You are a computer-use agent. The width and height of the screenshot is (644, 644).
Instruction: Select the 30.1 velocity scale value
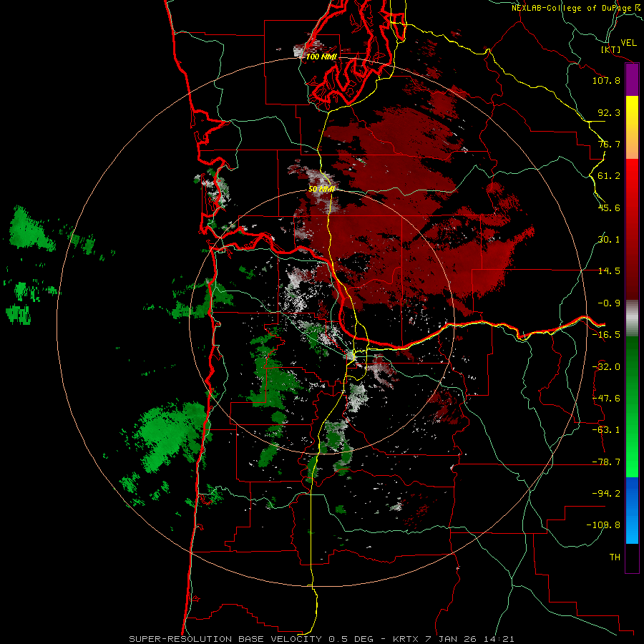point(609,240)
